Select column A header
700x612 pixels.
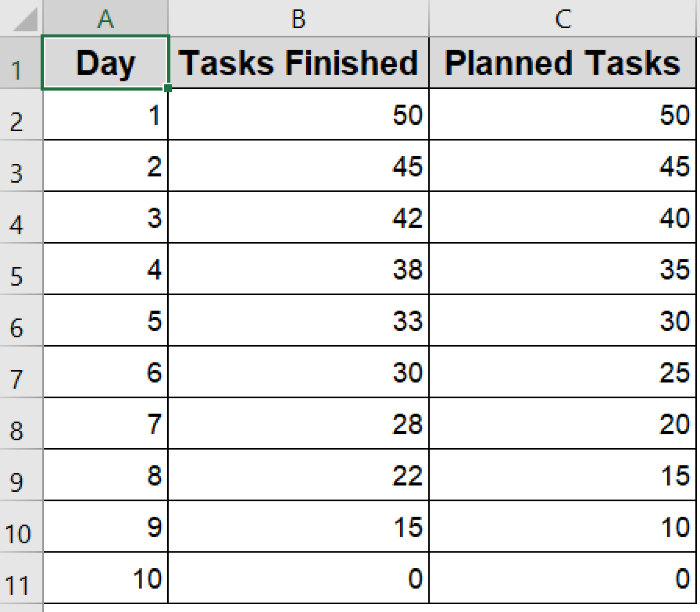pyautogui.click(x=106, y=18)
